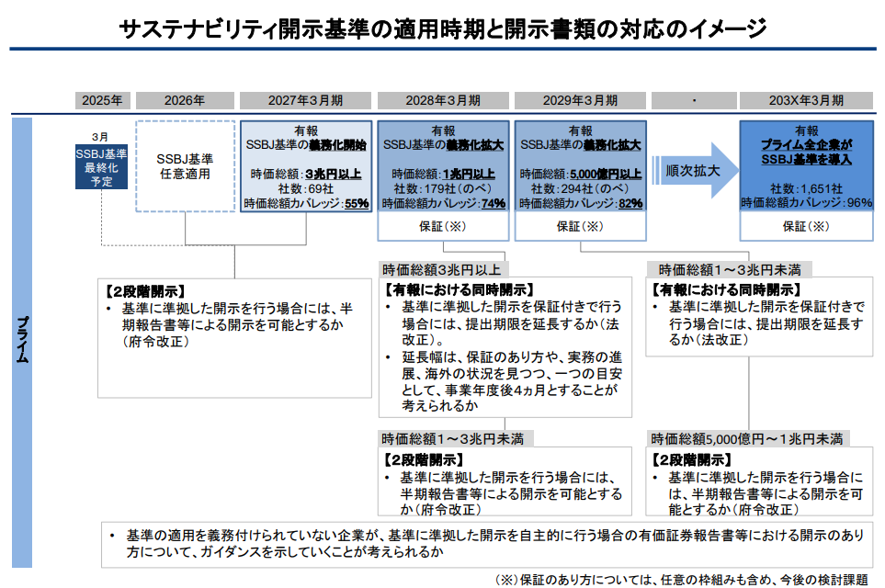Select the 2026年 timeline header
This screenshot has height=588, width=885.
click(x=185, y=100)
